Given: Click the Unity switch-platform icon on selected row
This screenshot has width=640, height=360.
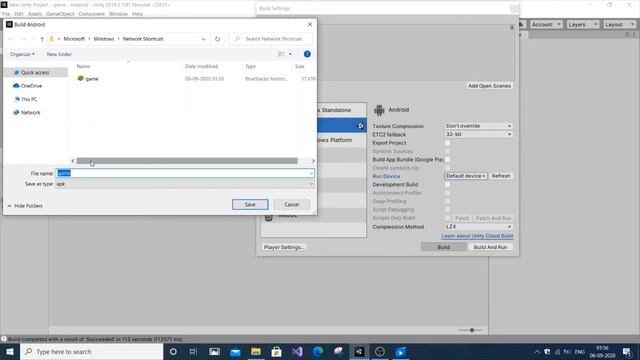Looking at the screenshot, I should tap(360, 126).
